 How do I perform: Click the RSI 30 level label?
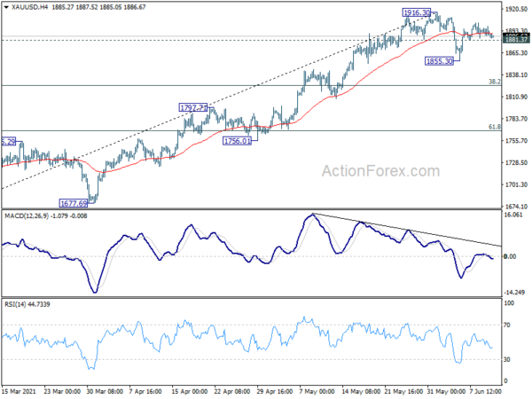click(x=507, y=359)
